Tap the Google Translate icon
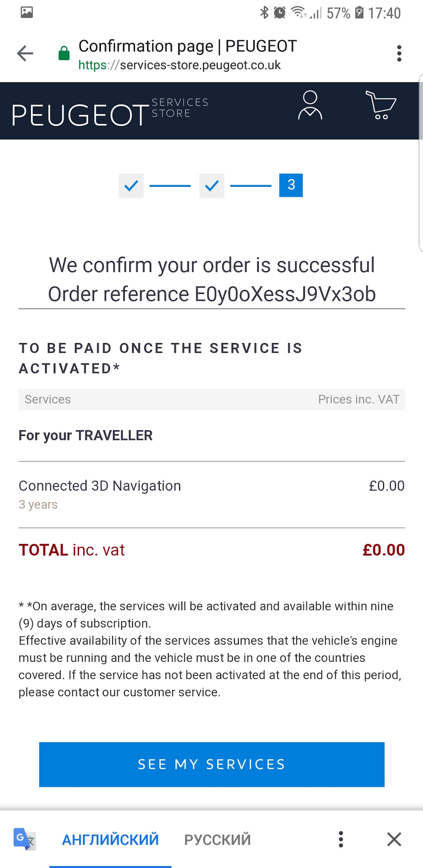 pos(24,839)
